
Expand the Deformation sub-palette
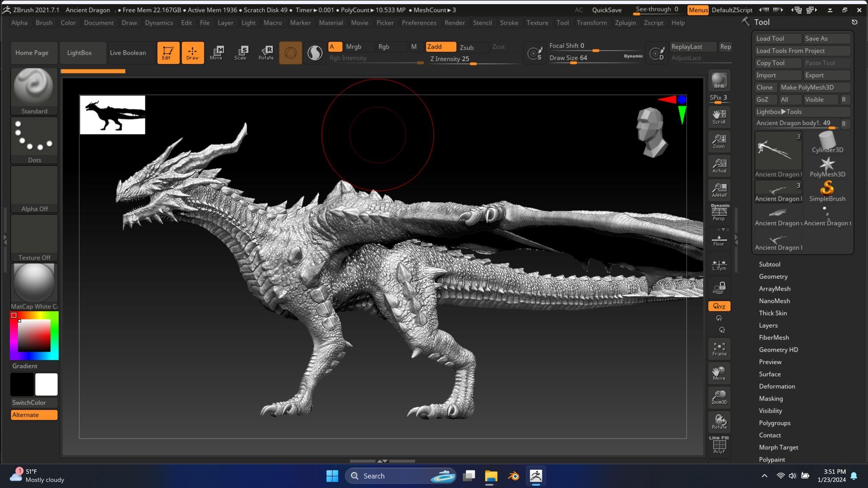[777, 386]
